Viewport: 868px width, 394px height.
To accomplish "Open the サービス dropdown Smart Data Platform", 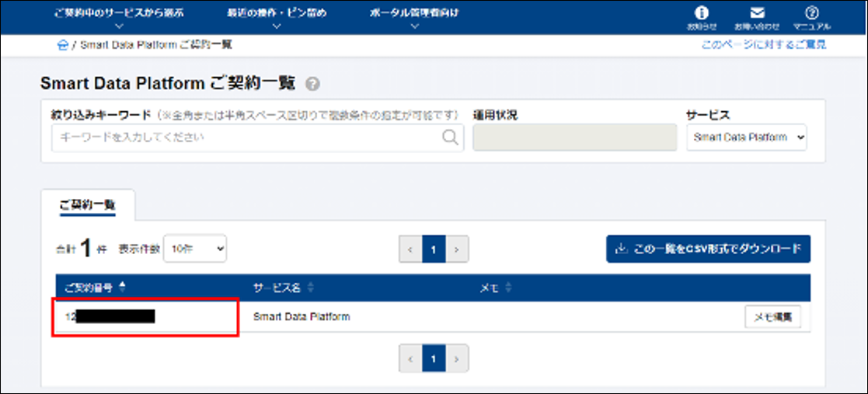I will click(747, 138).
